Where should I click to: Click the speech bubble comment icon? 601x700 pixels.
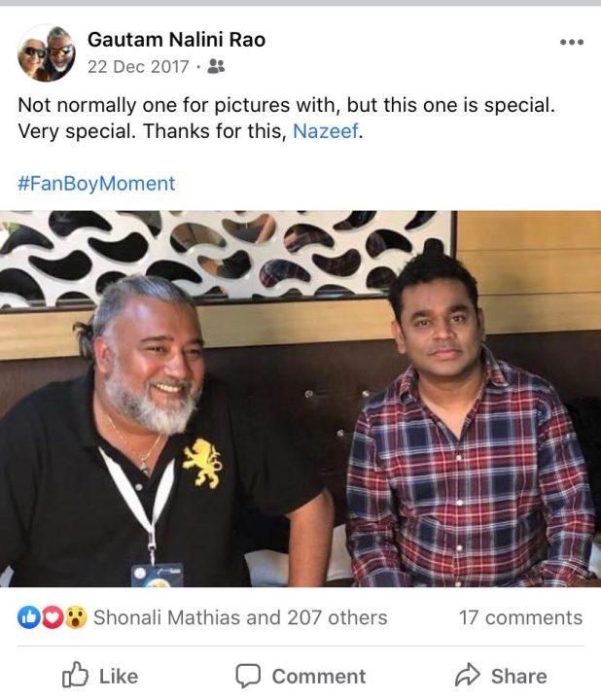click(248, 676)
